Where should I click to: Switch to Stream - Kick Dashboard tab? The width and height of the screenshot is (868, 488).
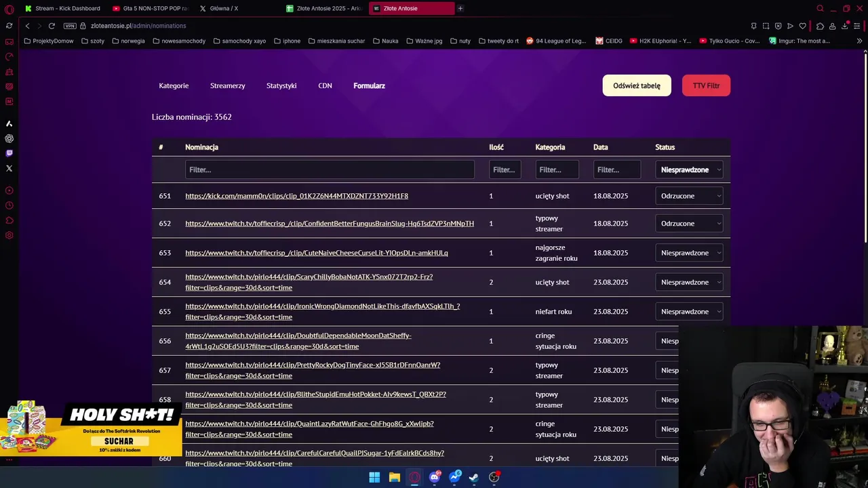click(x=62, y=9)
